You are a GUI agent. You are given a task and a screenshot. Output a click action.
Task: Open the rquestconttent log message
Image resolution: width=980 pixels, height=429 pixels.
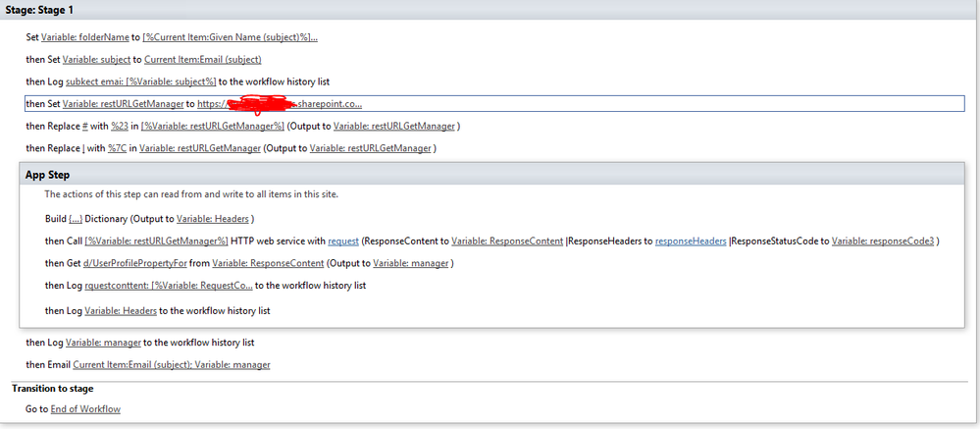click(x=169, y=285)
